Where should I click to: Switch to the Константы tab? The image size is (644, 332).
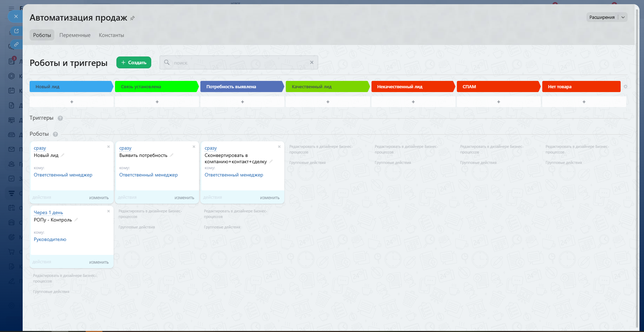click(111, 35)
